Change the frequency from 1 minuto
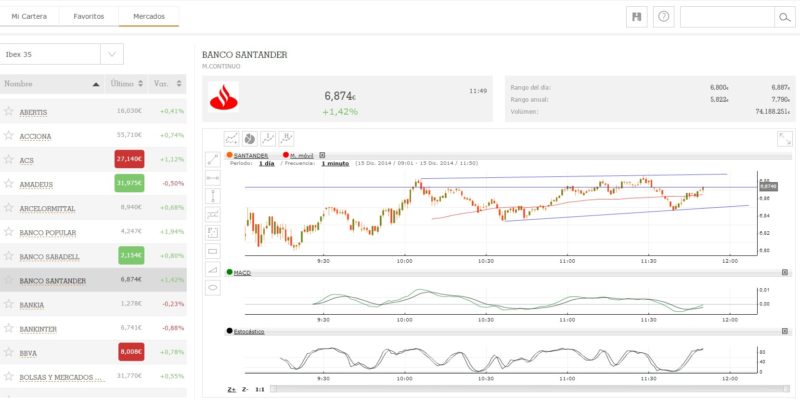Image resolution: width=800 pixels, height=400 pixels. coord(335,164)
